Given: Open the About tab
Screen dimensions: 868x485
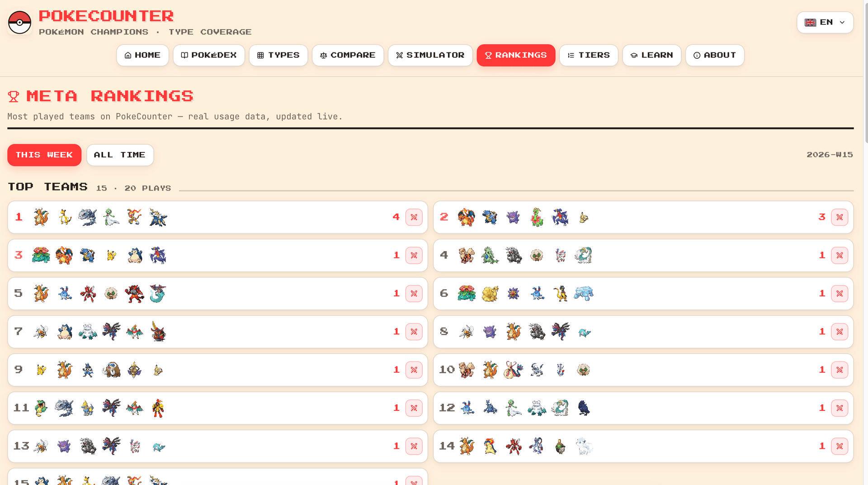Looking at the screenshot, I should (715, 55).
